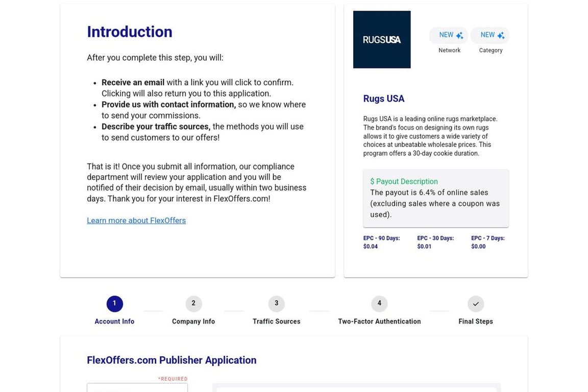Viewport: 588px width, 392px height.
Task: Select step 4 Two-Factor Authentication circle
Action: 379,304
